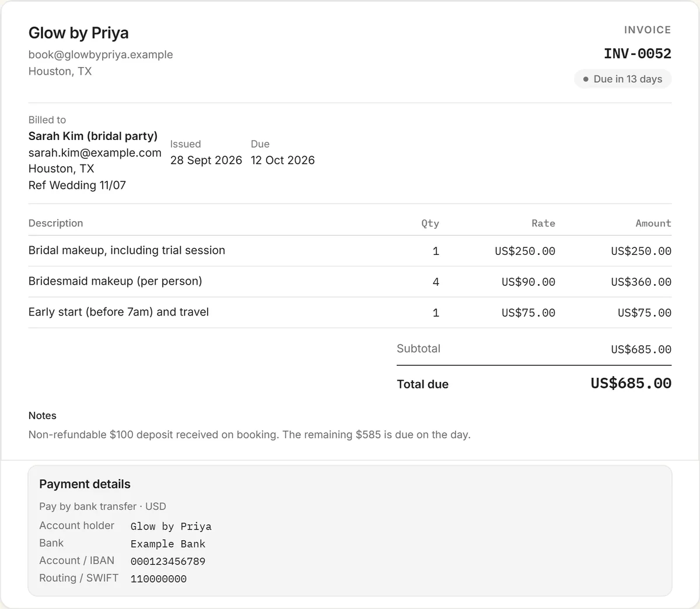The width and height of the screenshot is (700, 609).
Task: Click the US$75.00 amount for Early start
Action: tap(645, 313)
